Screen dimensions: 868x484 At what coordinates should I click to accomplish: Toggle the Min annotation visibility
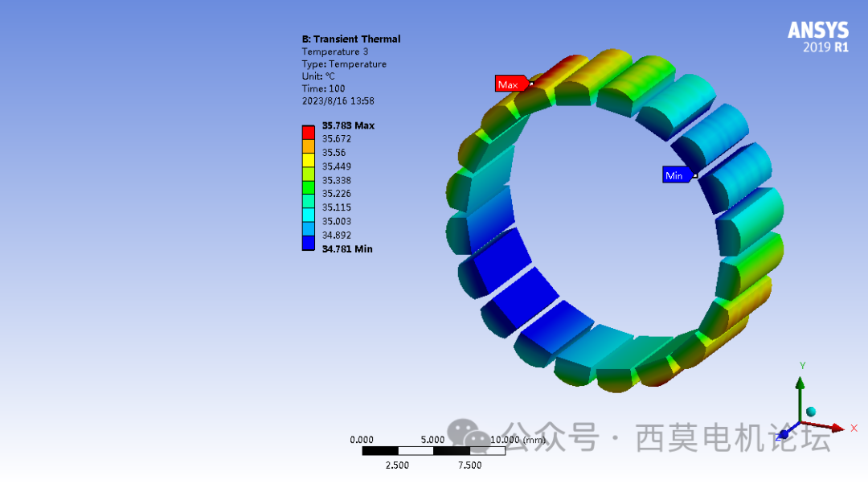[x=676, y=174]
